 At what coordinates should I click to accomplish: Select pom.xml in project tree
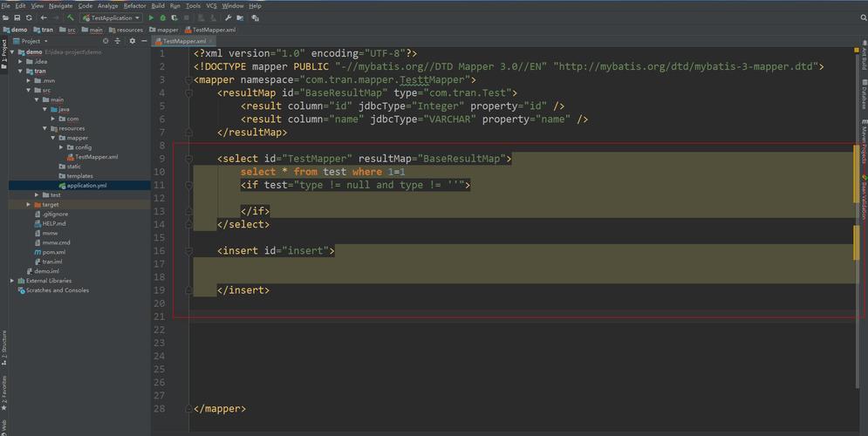pos(50,252)
